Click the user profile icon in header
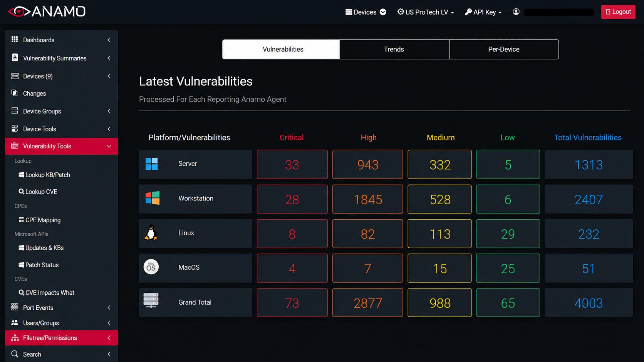Screen dimensions: 644x362 tap(516, 12)
